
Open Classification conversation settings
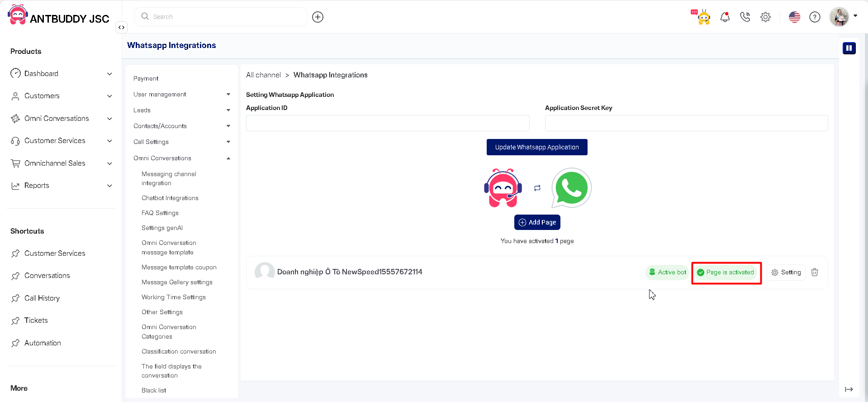point(179,351)
